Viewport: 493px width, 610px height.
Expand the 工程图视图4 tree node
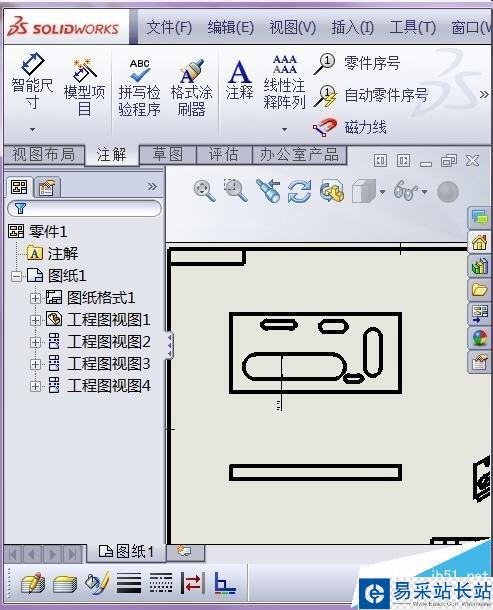tap(35, 386)
